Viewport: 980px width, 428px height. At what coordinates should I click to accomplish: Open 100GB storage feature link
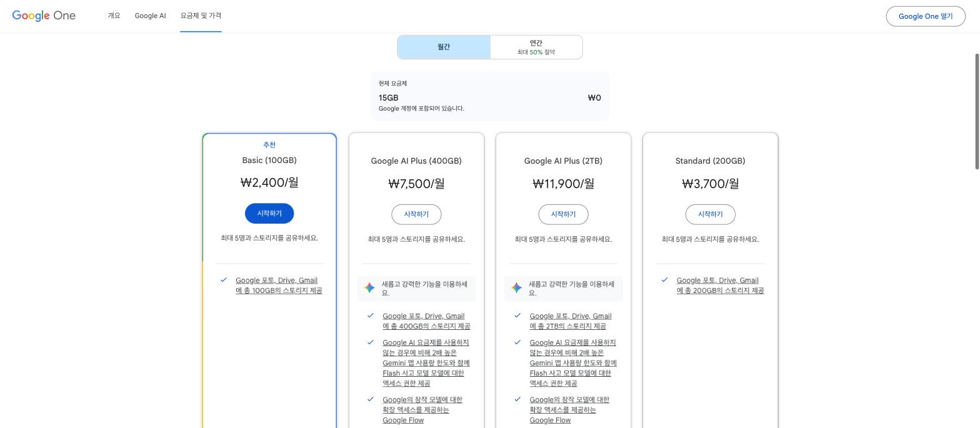[x=279, y=286]
